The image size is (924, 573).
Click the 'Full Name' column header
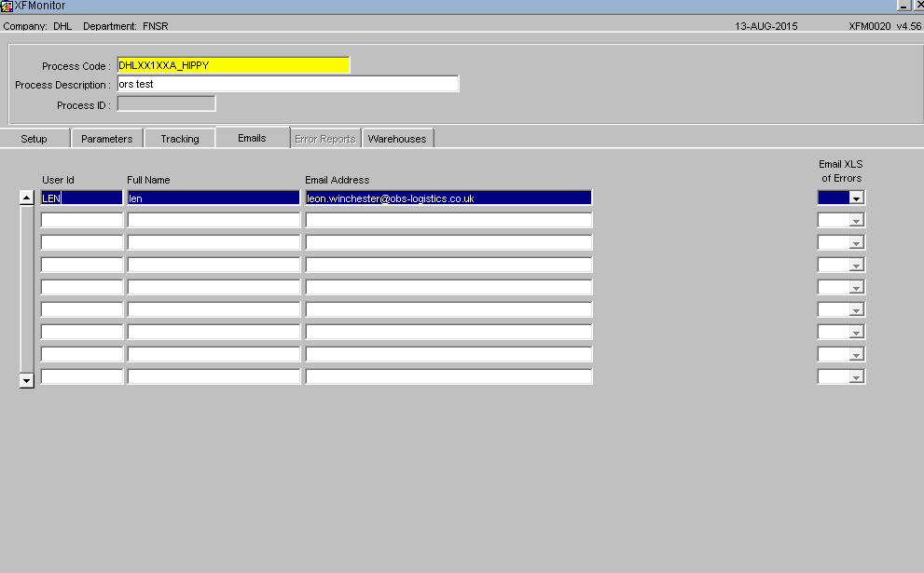pyautogui.click(x=148, y=180)
